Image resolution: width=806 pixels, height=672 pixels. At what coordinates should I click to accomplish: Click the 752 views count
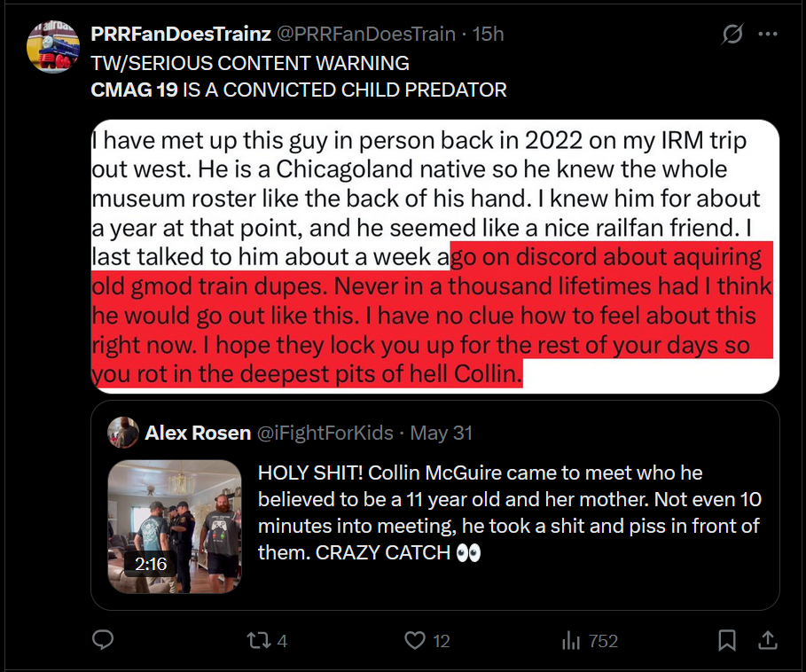[603, 640]
